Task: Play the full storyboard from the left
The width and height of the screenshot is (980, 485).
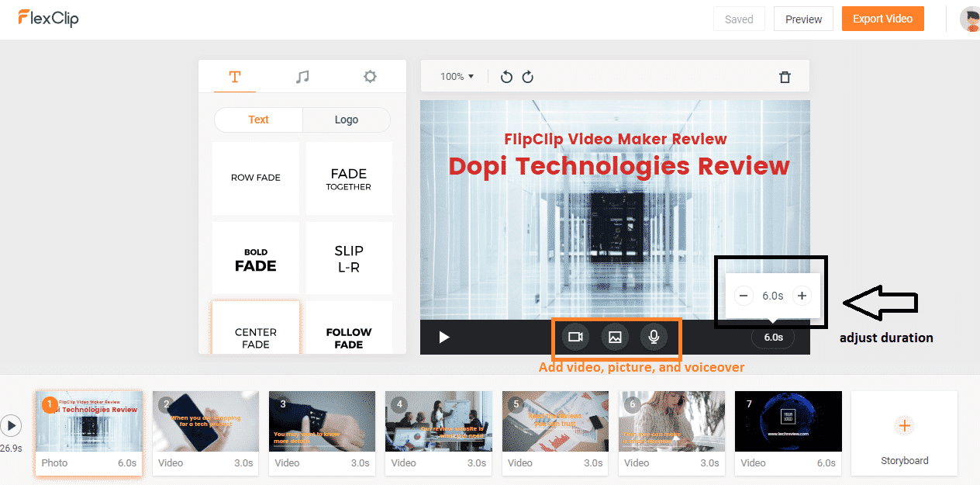Action: tap(11, 425)
